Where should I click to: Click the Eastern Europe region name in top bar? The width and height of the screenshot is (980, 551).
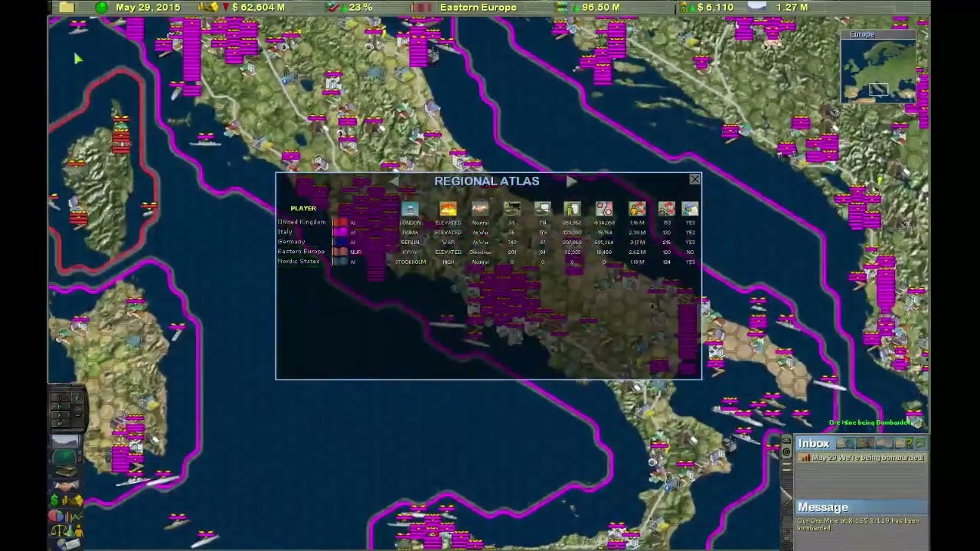coord(478,8)
